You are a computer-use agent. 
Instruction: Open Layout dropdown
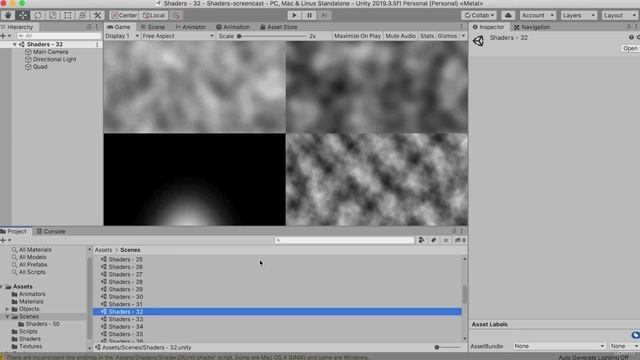[620, 15]
